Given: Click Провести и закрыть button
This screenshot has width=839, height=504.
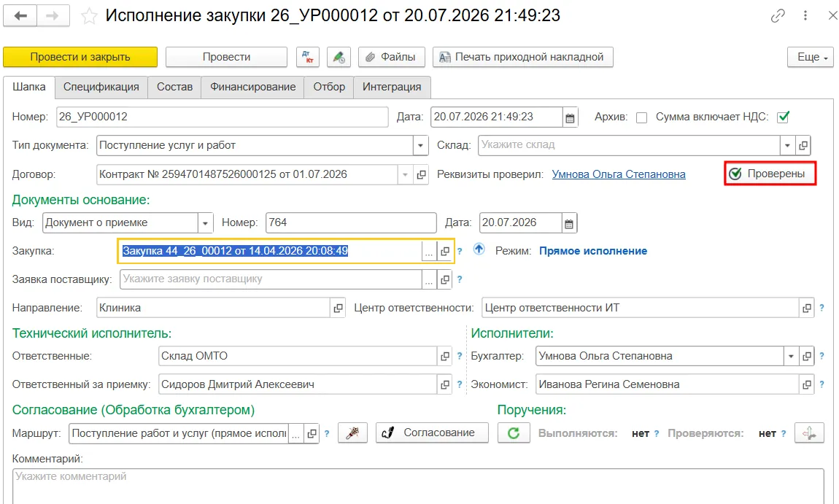Looking at the screenshot, I should (80, 57).
